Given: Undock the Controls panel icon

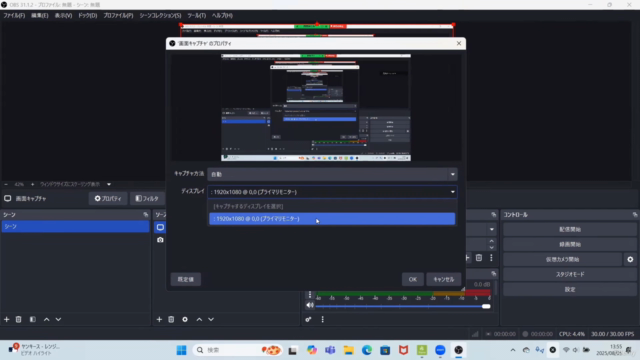Looking at the screenshot, I should tap(635, 215).
